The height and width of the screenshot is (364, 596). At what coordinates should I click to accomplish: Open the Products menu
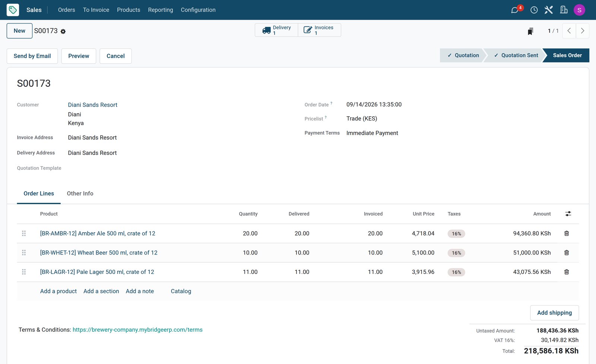click(129, 10)
